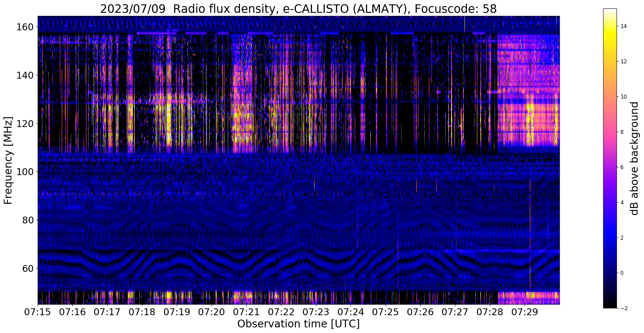
Task: Click the colorbar tick label 12
Action: (x=624, y=61)
